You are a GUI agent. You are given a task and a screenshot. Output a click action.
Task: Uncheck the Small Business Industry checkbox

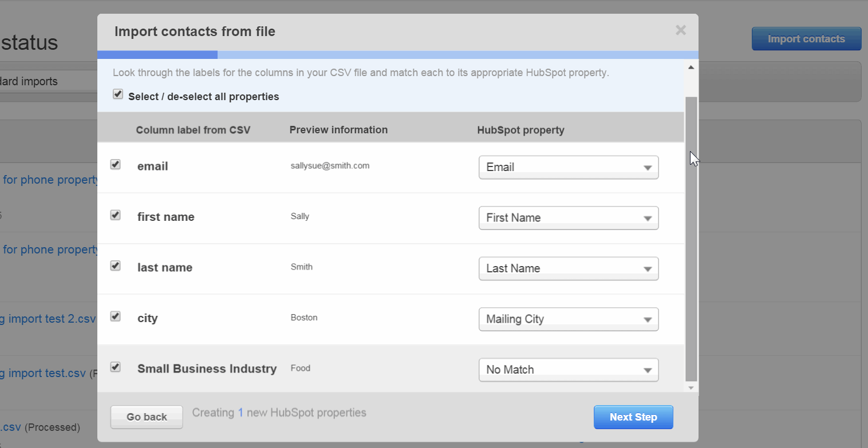(x=116, y=367)
